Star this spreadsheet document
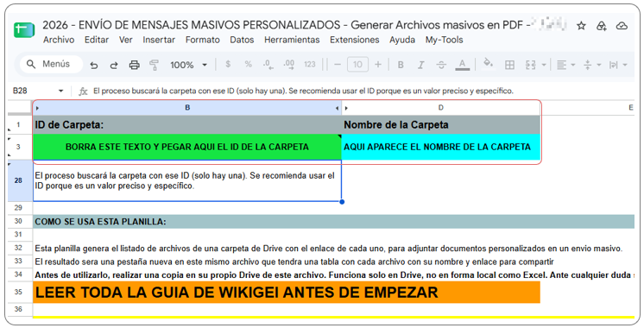 click(x=581, y=26)
